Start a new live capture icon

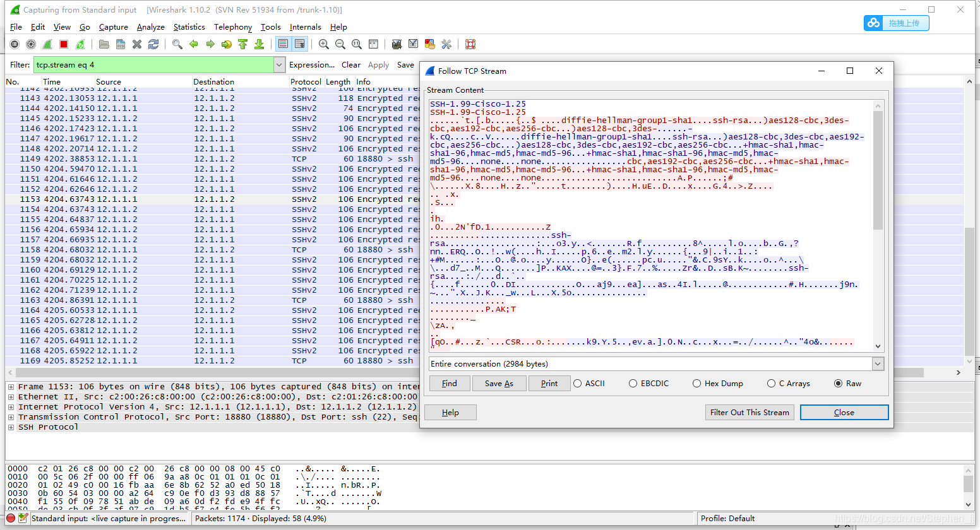coord(47,44)
